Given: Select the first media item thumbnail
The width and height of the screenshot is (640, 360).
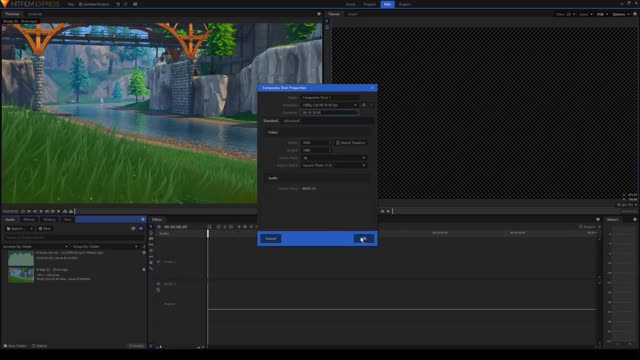Looking at the screenshot, I should pos(21,258).
